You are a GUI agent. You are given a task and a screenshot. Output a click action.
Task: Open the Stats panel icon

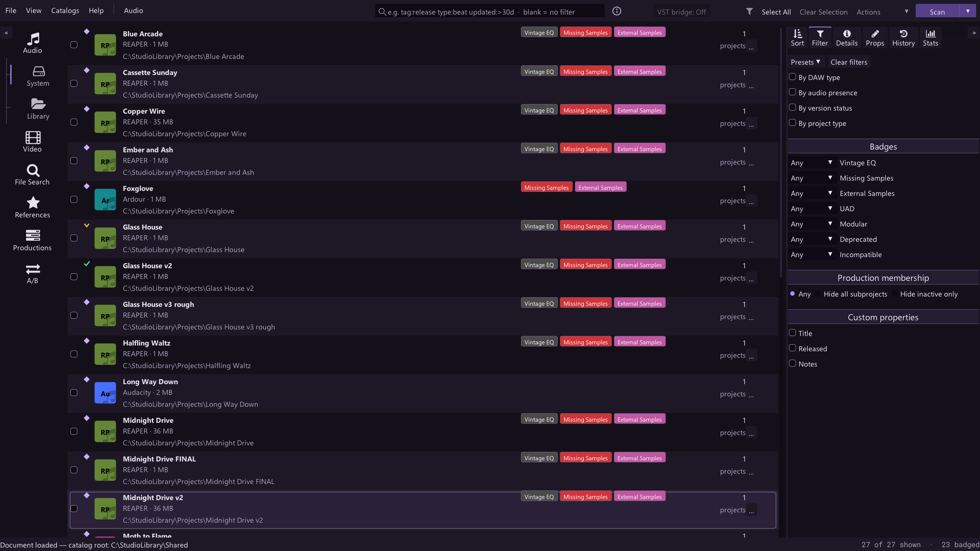[930, 38]
